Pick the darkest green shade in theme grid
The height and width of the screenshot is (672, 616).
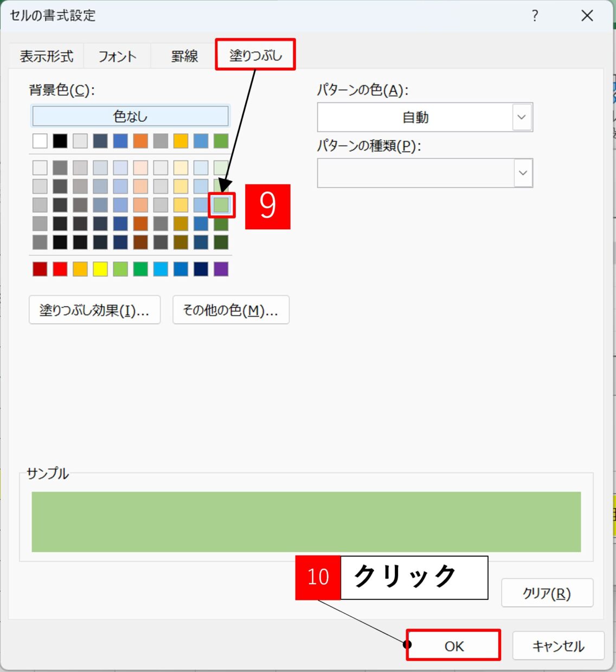click(x=221, y=242)
